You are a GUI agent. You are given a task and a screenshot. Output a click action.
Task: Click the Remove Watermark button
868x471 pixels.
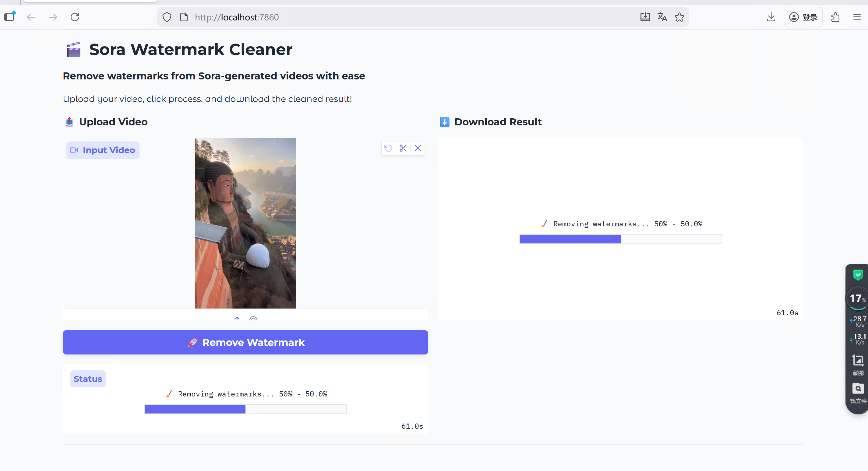245,342
